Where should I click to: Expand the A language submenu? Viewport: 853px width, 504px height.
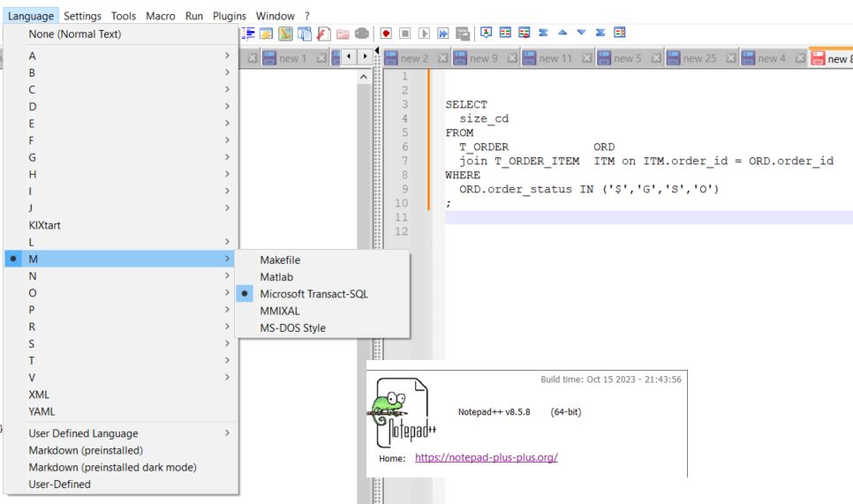121,56
